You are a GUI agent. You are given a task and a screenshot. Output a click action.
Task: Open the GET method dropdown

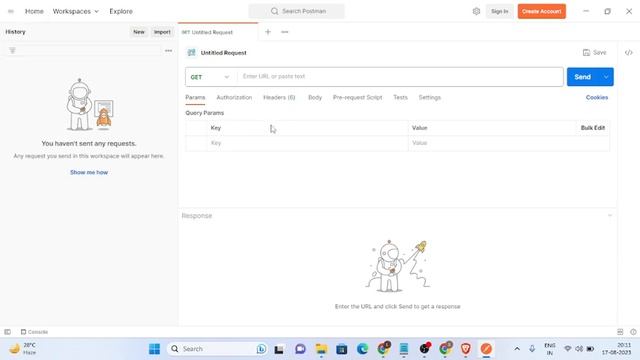[x=210, y=77]
